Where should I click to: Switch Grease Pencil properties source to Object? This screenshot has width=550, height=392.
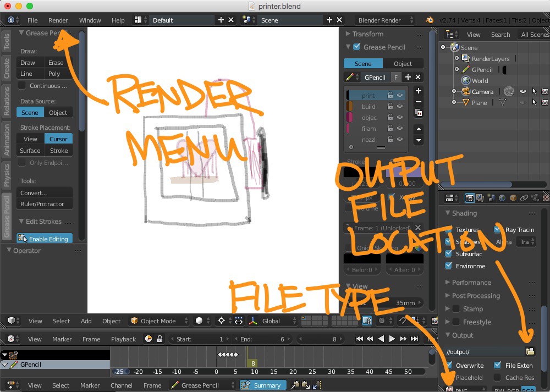click(x=403, y=63)
